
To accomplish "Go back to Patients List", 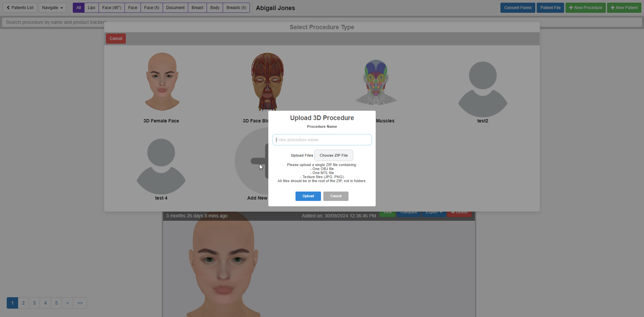I will point(20,8).
